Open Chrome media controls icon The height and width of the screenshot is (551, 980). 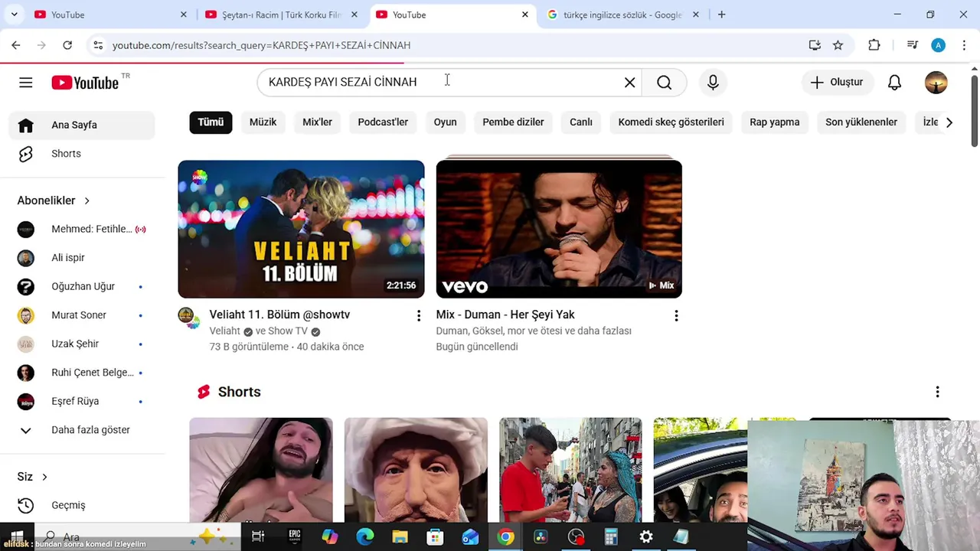point(912,45)
